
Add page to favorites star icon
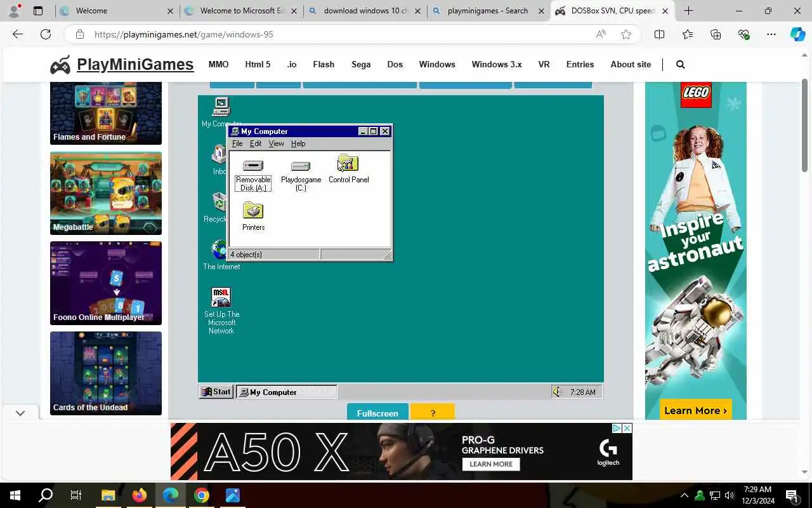tap(626, 34)
